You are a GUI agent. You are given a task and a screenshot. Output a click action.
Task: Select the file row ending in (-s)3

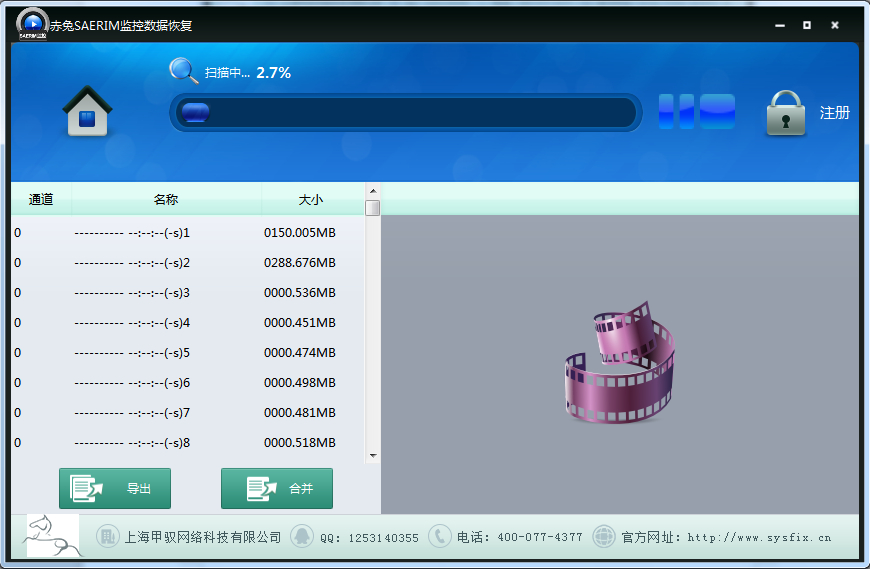click(188, 292)
